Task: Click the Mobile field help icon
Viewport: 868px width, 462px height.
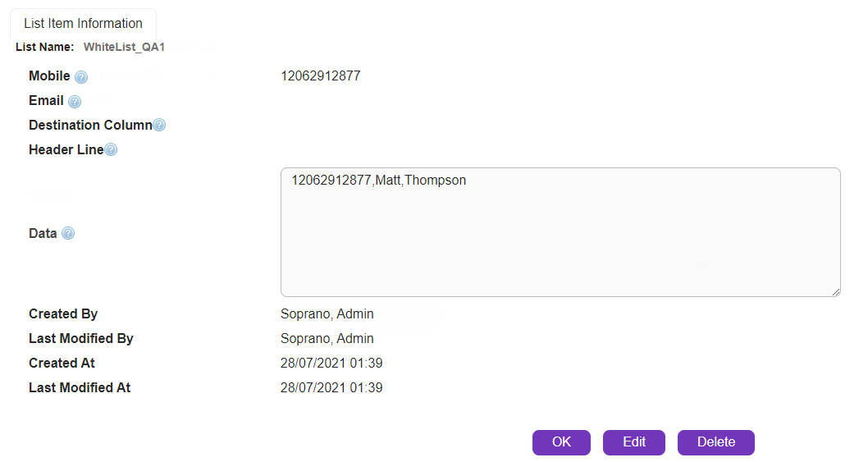Action: tap(81, 77)
